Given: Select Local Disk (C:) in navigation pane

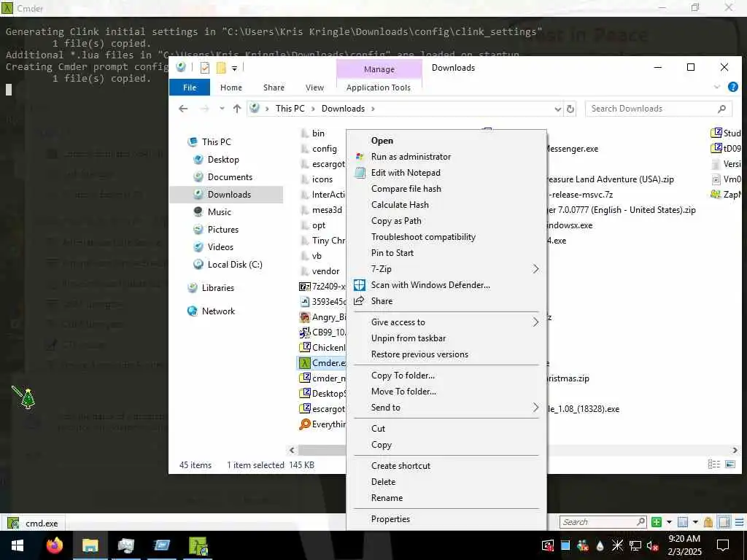Looking at the screenshot, I should click(235, 265).
